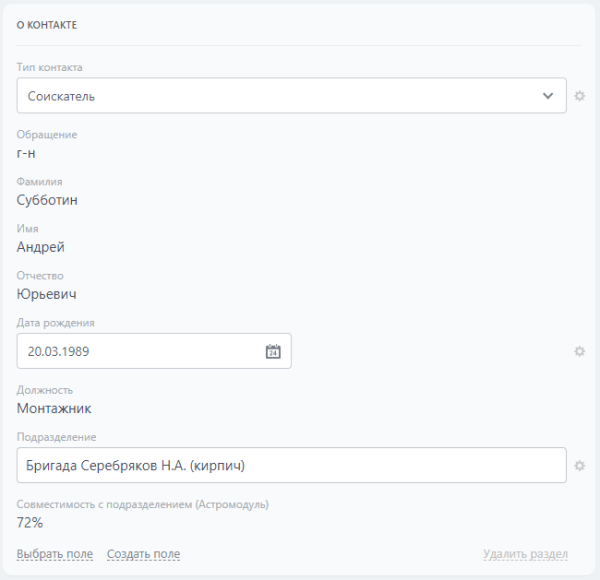Click the Удалить раздел link
This screenshot has height=580, width=600.
(x=525, y=554)
